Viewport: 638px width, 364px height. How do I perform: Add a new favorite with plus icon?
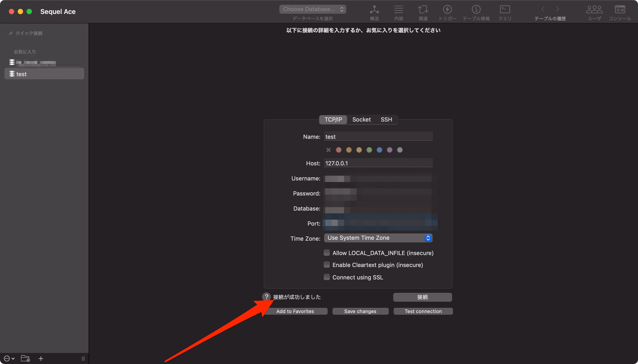41,358
